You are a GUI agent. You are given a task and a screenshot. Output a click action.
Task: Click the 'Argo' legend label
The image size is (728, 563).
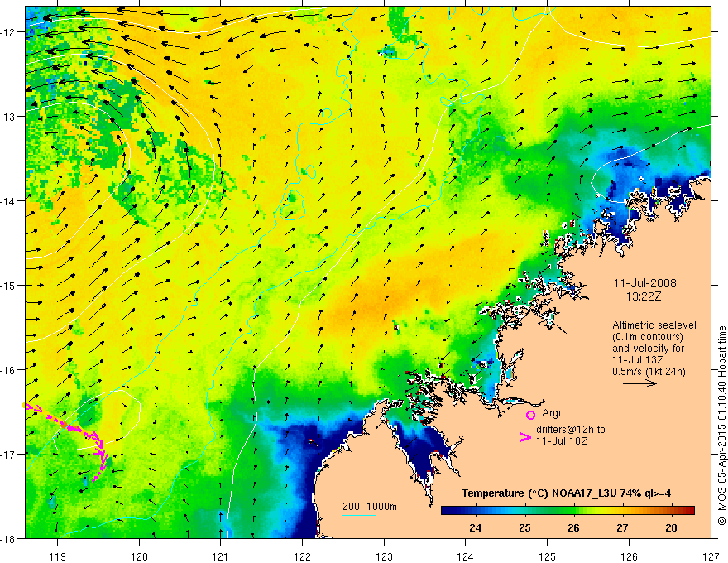click(x=553, y=413)
